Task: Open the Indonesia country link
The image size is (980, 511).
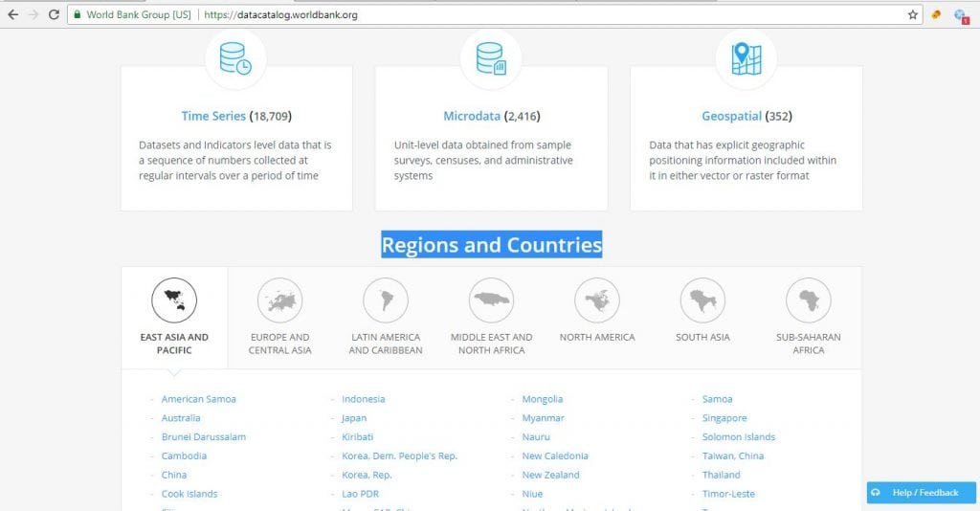Action: coord(363,399)
